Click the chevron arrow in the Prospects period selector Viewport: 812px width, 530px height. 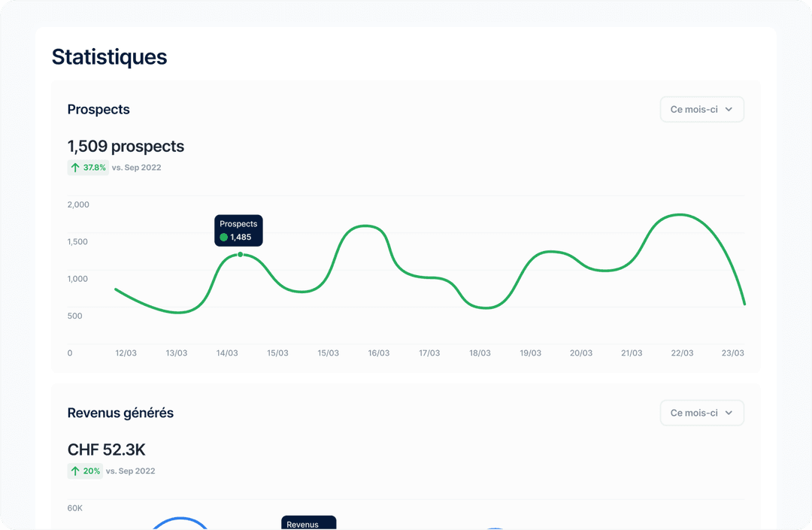(x=729, y=110)
